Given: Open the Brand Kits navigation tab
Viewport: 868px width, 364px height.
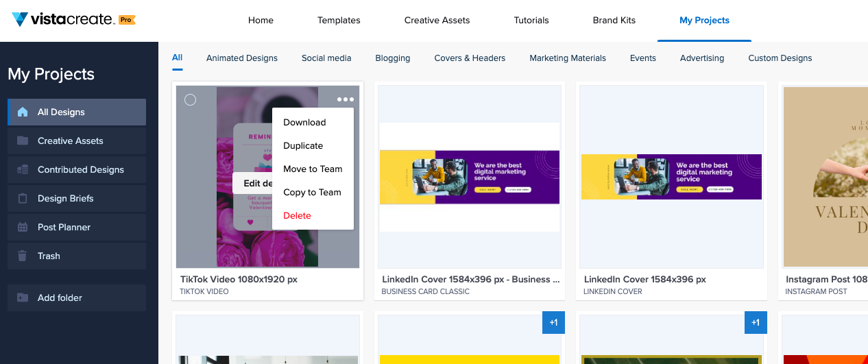Looking at the screenshot, I should (614, 20).
